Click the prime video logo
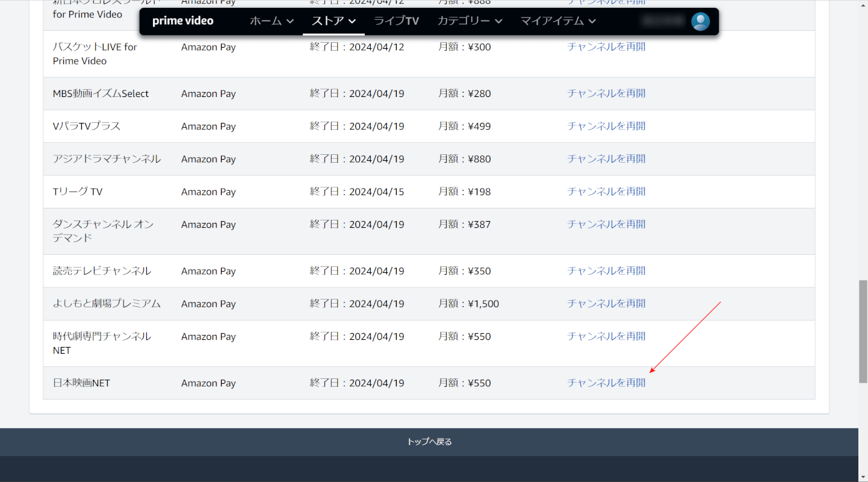The width and height of the screenshot is (868, 482). (x=183, y=21)
